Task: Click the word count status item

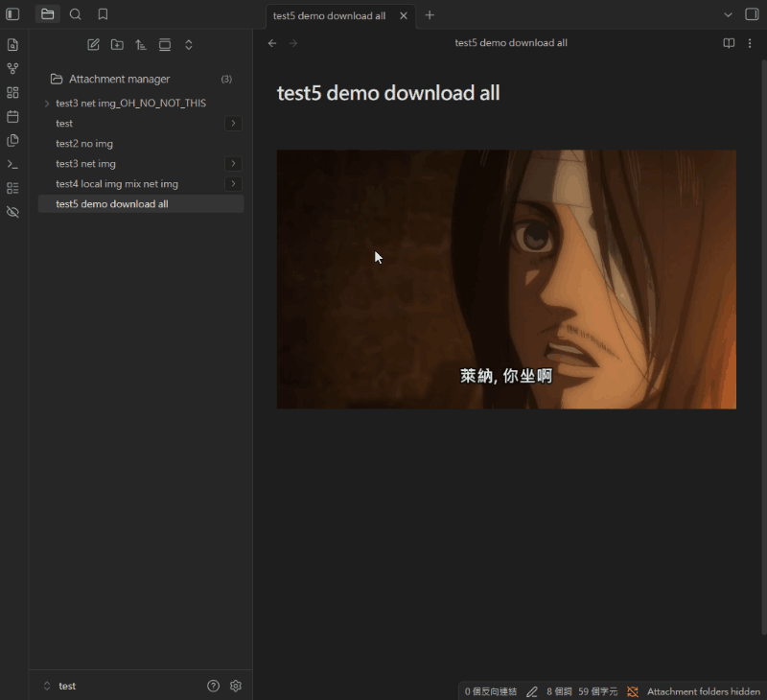Action: point(559,691)
